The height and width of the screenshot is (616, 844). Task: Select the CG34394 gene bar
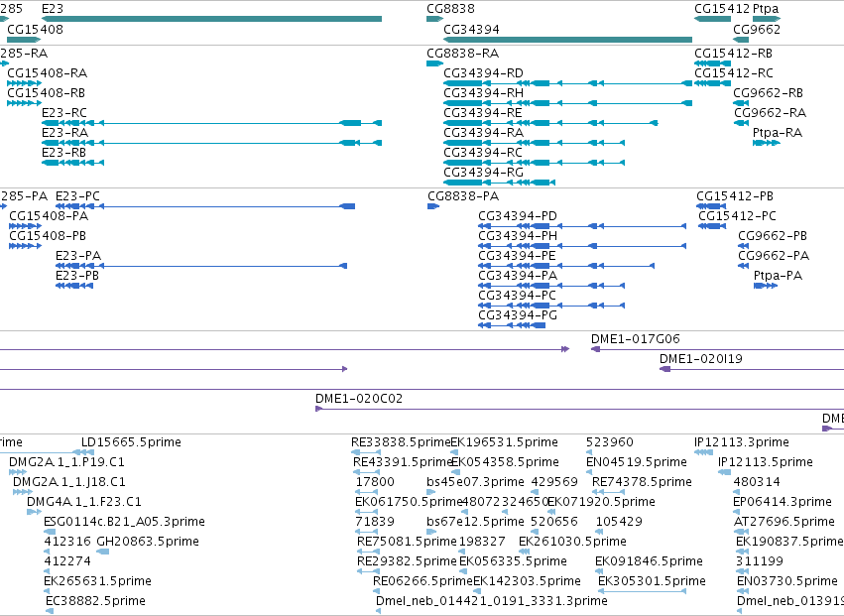568,40
